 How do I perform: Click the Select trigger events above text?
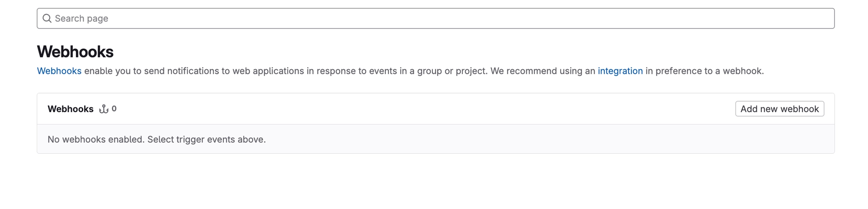(x=206, y=139)
